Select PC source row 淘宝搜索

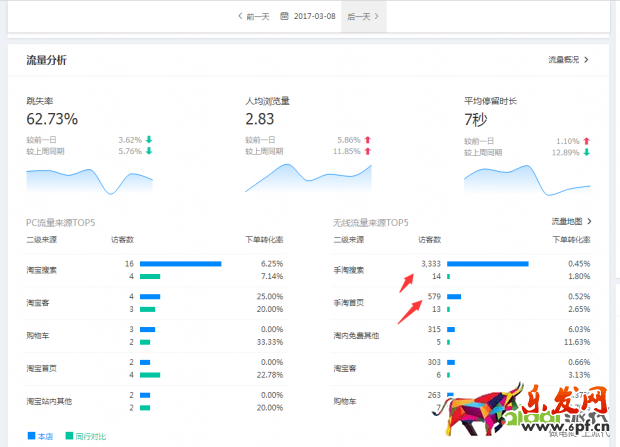pyautogui.click(x=155, y=270)
